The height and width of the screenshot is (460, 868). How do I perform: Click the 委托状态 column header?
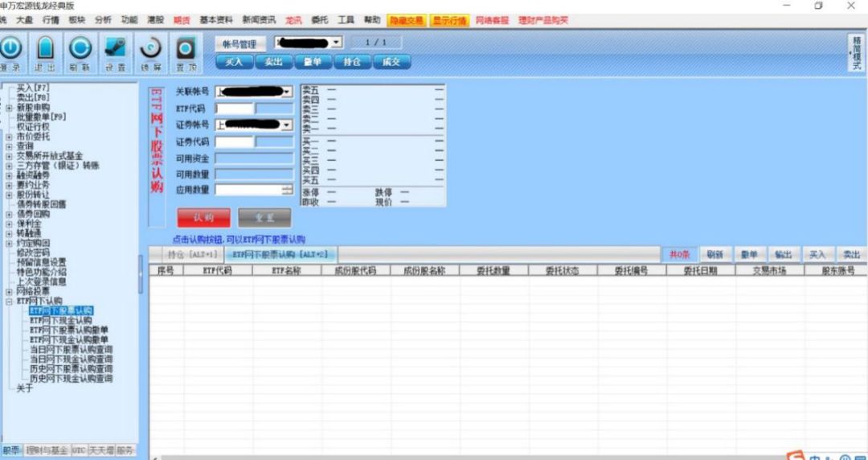coord(563,270)
